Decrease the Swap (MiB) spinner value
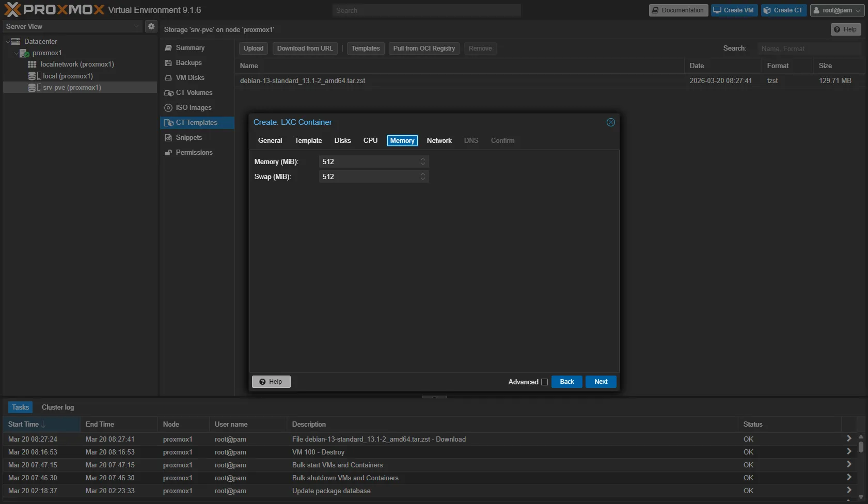This screenshot has width=868, height=504. (423, 179)
